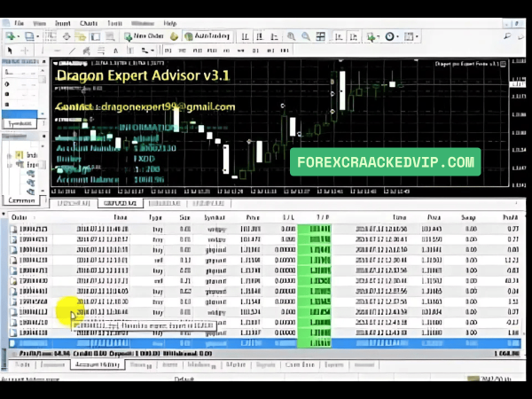The image size is (532, 399).
Task: Set timeframe to M1
Action: click(168, 51)
